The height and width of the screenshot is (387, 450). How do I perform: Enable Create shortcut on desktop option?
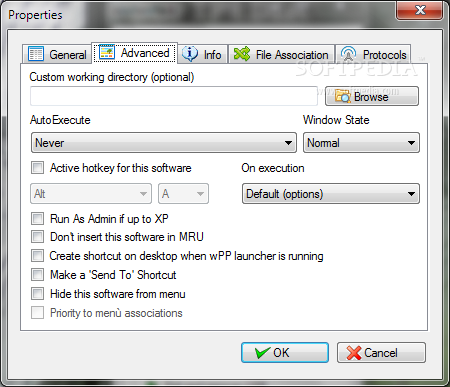click(37, 256)
